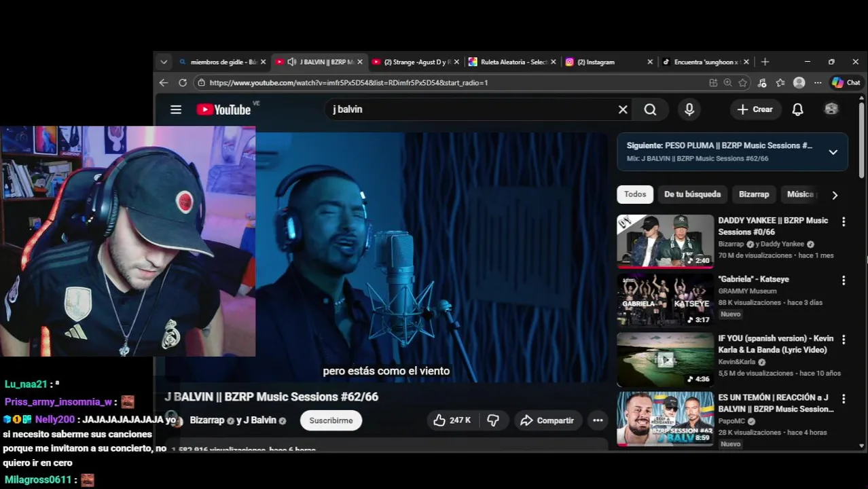The image size is (868, 489).
Task: Open 'Gabriela' - Katseye thumbnail
Action: click(665, 300)
